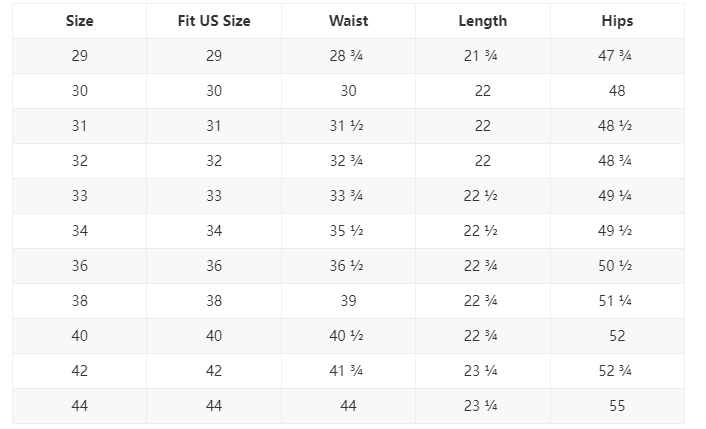The image size is (706, 429).
Task: Select the Waist column header
Action: pyautogui.click(x=348, y=21)
